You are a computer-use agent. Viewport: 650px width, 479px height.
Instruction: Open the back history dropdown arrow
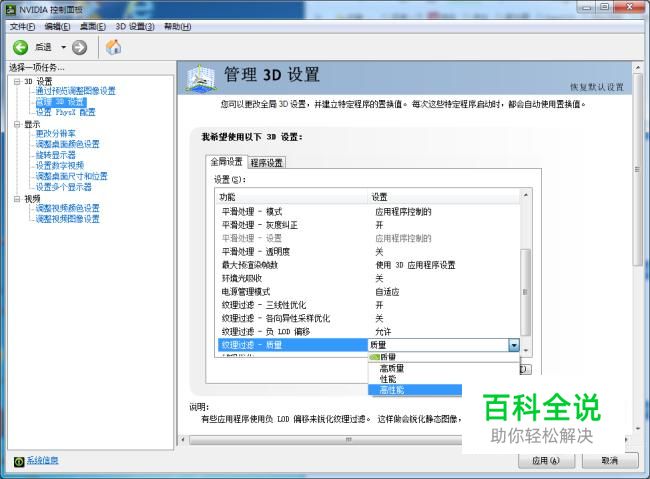point(63,48)
